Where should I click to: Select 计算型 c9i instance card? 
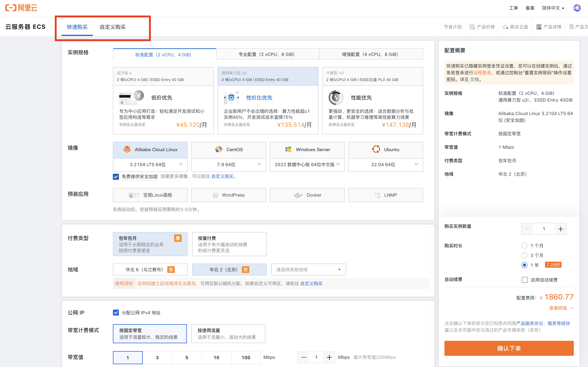(x=372, y=100)
